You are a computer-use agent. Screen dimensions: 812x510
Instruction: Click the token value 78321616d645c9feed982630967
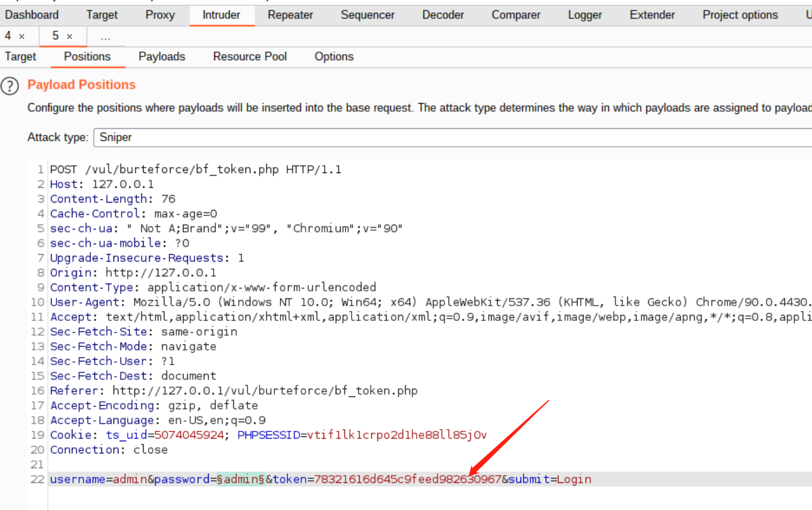(408, 479)
